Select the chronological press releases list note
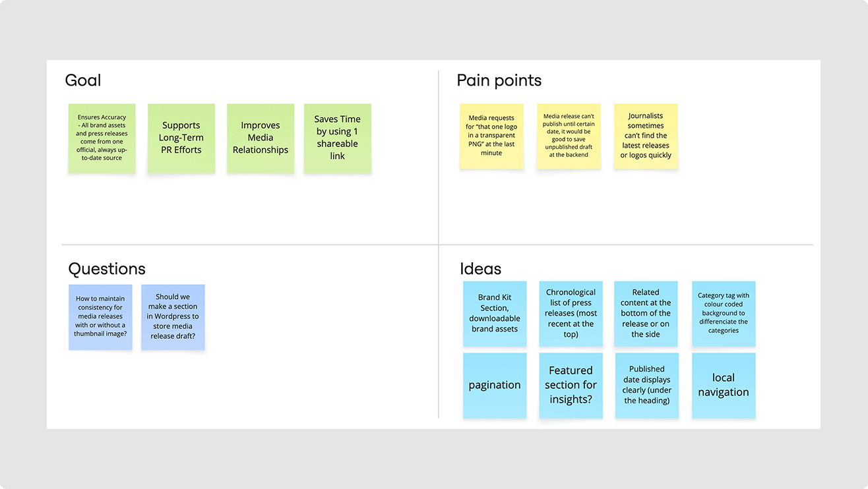 pos(571,313)
